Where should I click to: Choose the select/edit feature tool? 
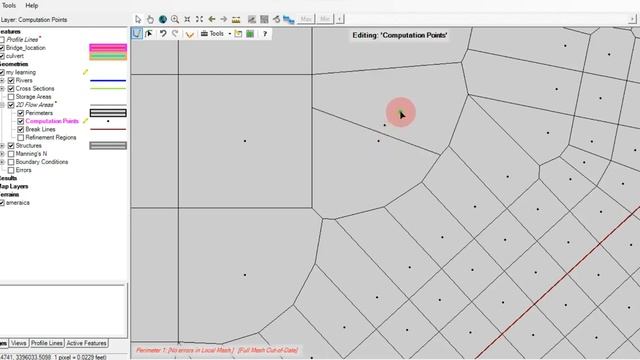pos(149,33)
